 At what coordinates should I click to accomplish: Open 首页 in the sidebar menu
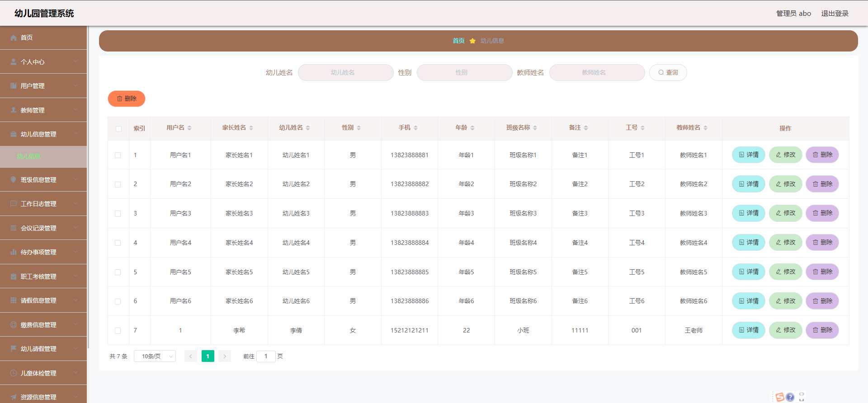pos(43,38)
